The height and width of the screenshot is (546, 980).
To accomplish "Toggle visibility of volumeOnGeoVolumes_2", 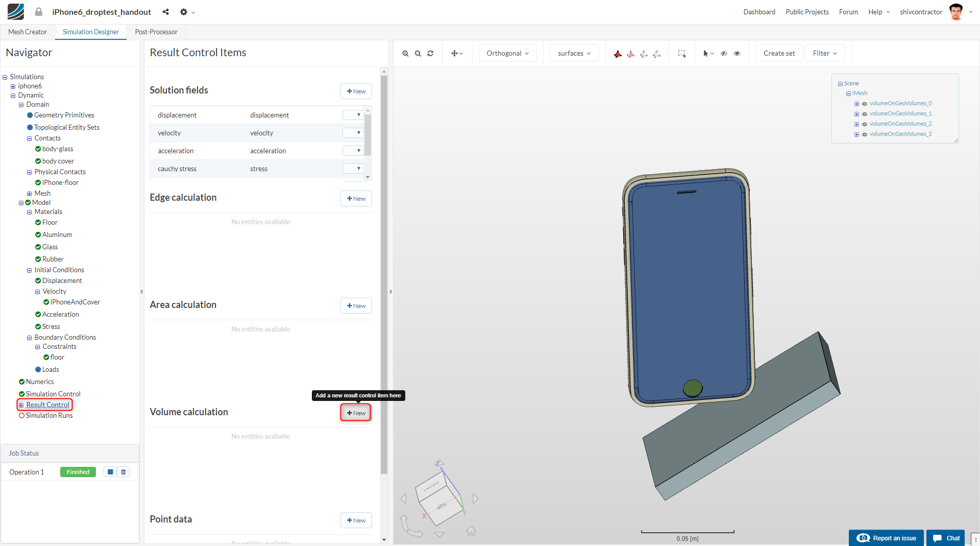I will [865, 124].
